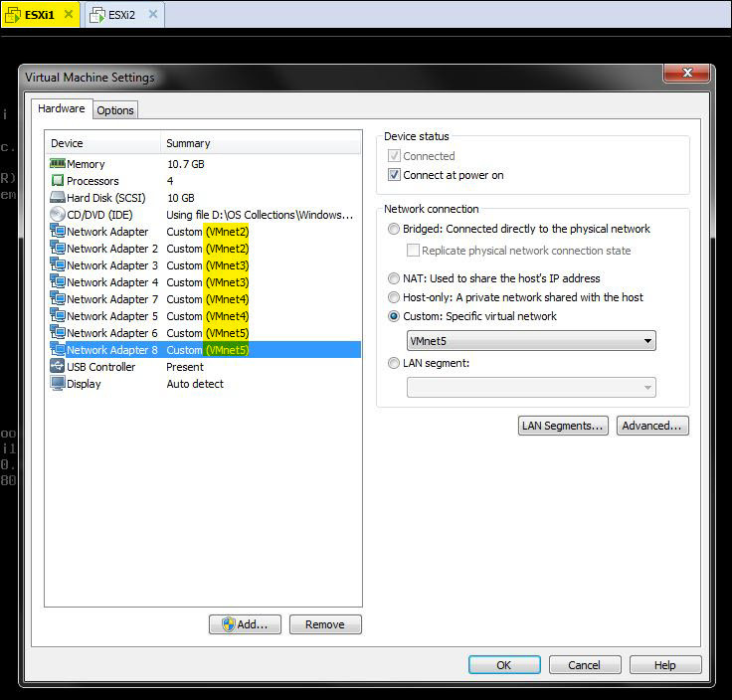Image resolution: width=732 pixels, height=700 pixels.
Task: Click the Network Adapter 7 icon
Action: 58,298
